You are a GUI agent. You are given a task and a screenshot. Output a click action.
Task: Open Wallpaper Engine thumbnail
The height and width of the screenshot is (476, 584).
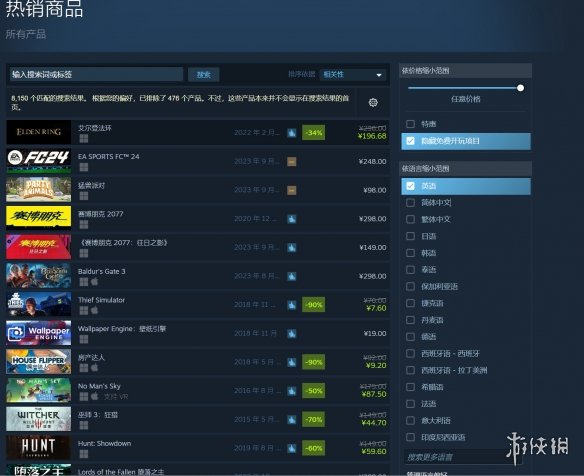pyautogui.click(x=38, y=333)
